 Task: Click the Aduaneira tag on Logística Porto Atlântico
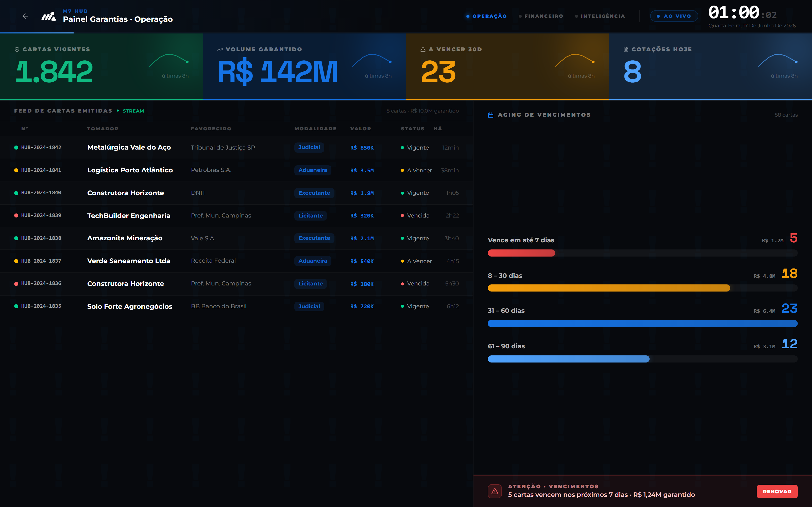[313, 170]
